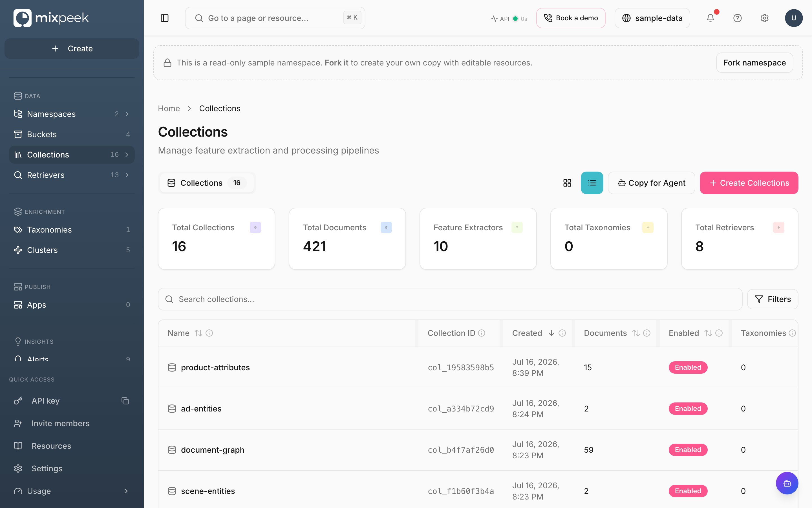Click the Taxonomies column info icon
Screen dimensions: 812x508
(792, 333)
